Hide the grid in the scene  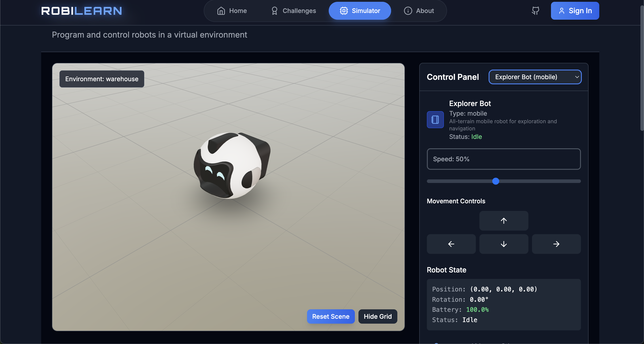(x=377, y=316)
